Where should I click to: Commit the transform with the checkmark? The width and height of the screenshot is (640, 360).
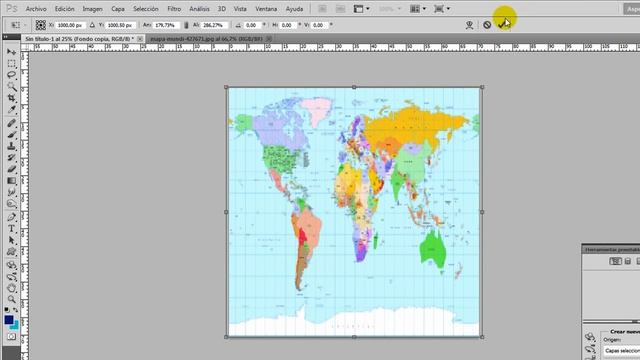click(x=503, y=25)
